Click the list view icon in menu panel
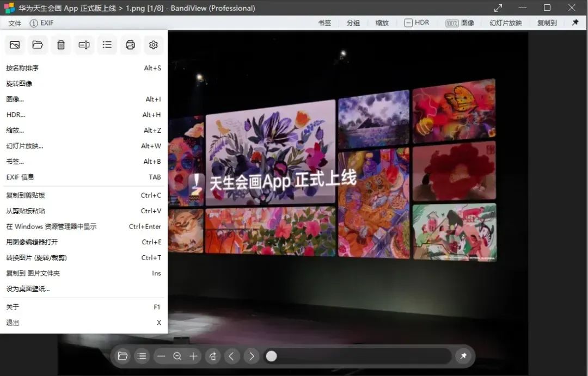Viewport: 588px width, 376px height. click(x=107, y=45)
